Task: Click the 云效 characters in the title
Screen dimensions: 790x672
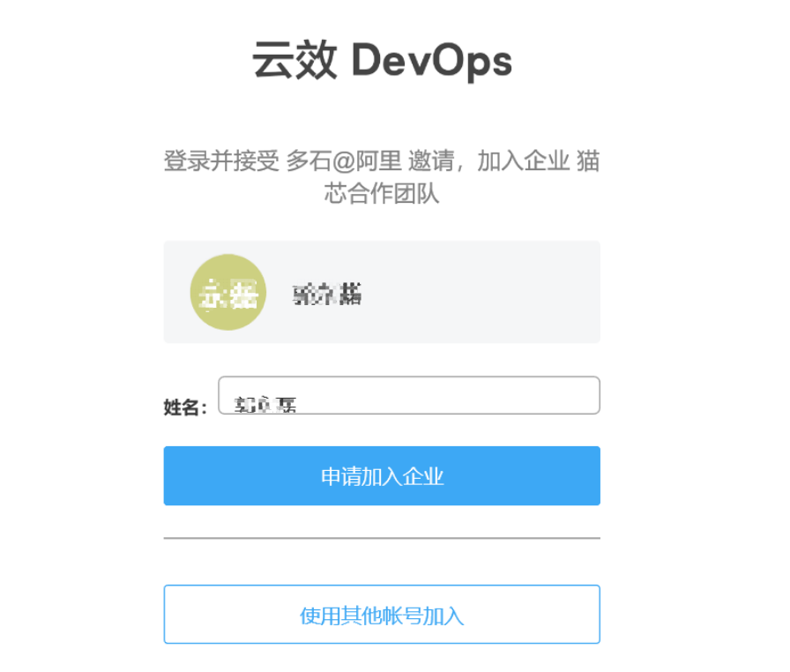Action: [x=294, y=60]
